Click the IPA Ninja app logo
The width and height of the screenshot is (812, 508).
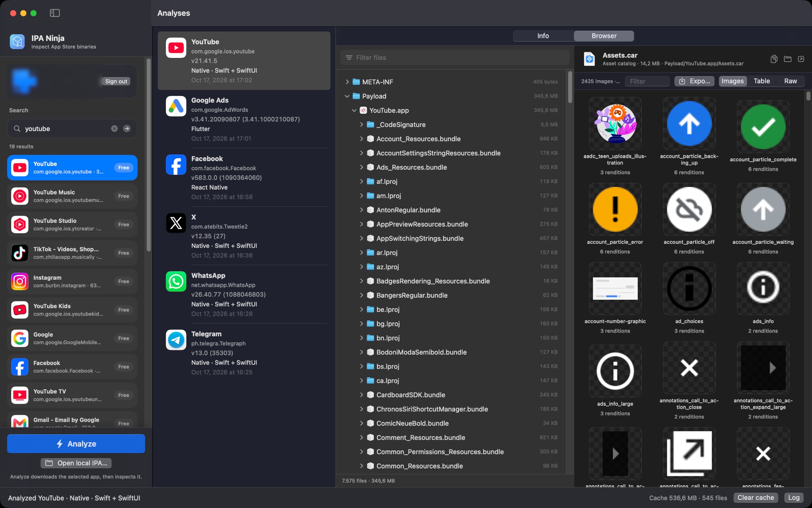[x=17, y=42]
